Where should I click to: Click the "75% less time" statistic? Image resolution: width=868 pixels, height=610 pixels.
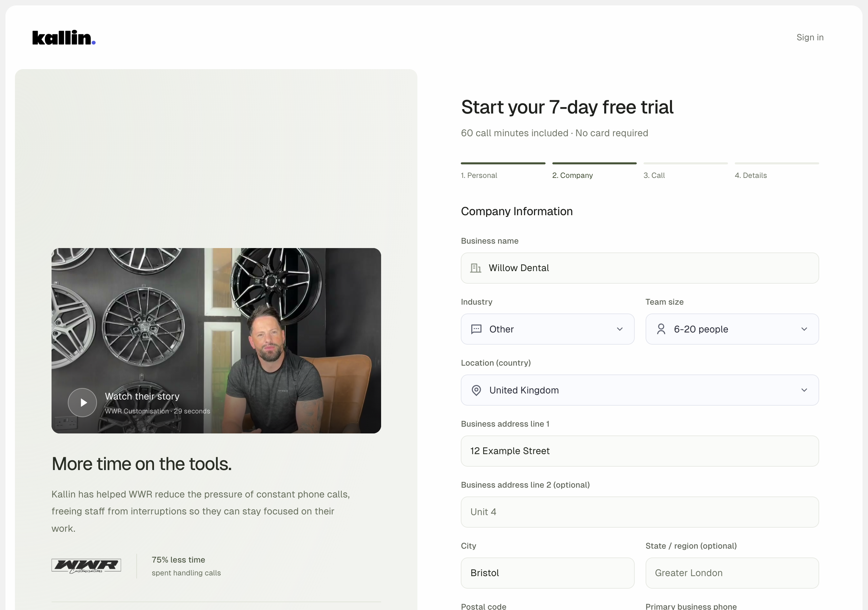tap(178, 560)
